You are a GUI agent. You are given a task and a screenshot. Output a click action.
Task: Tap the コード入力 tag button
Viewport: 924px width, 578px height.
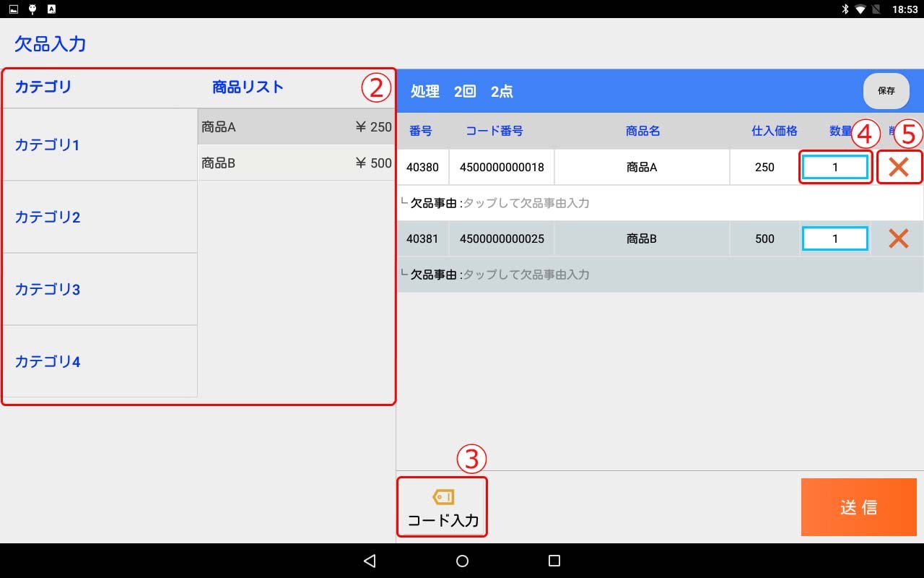443,507
